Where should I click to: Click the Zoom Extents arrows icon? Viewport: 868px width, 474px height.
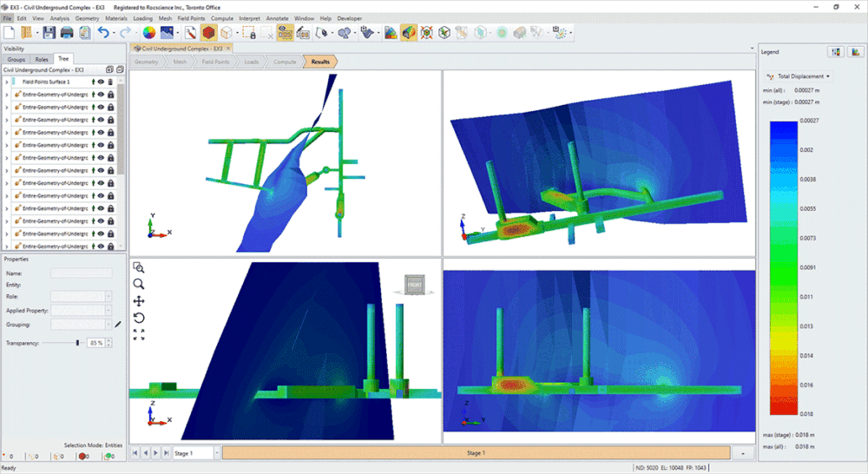point(139,334)
